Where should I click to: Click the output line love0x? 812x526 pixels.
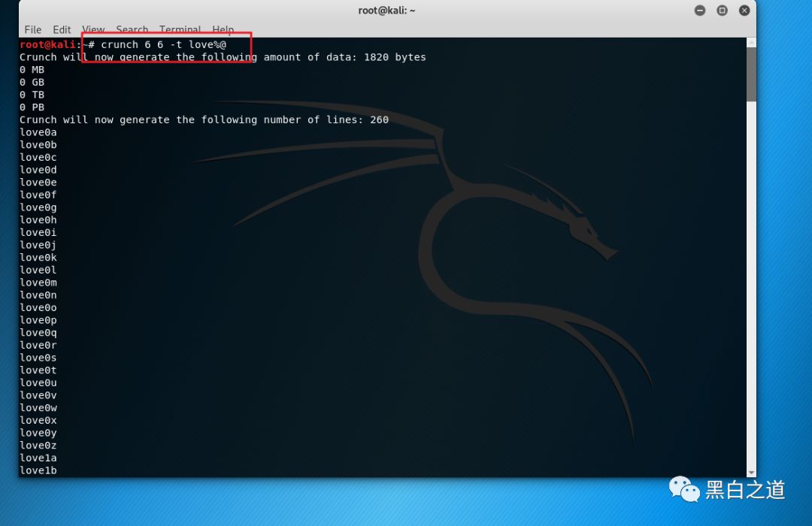point(38,420)
